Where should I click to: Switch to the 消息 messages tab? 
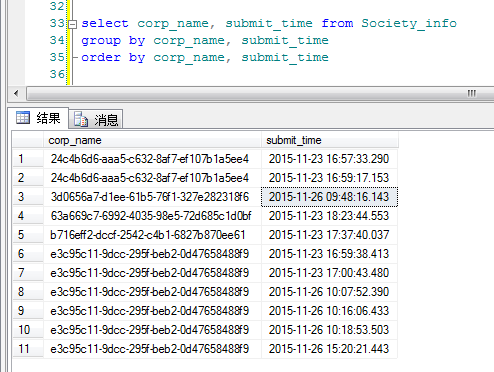[96, 119]
